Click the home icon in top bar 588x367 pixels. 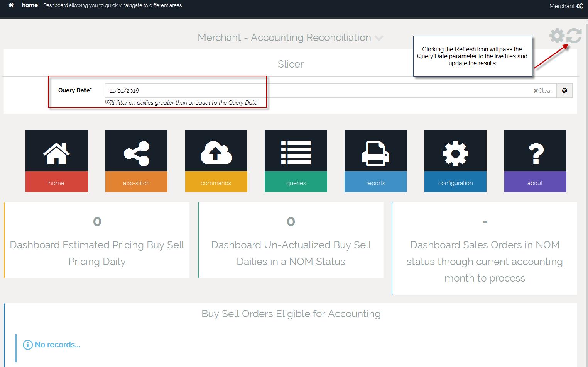coord(11,5)
